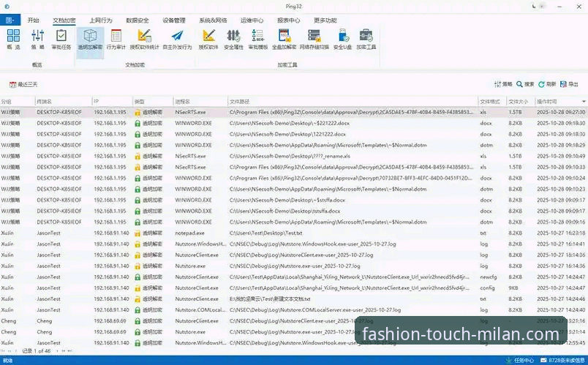The height and width of the screenshot is (365, 588).
Task: Click the 策略 sliders icon in ribbon
Action: click(38, 39)
